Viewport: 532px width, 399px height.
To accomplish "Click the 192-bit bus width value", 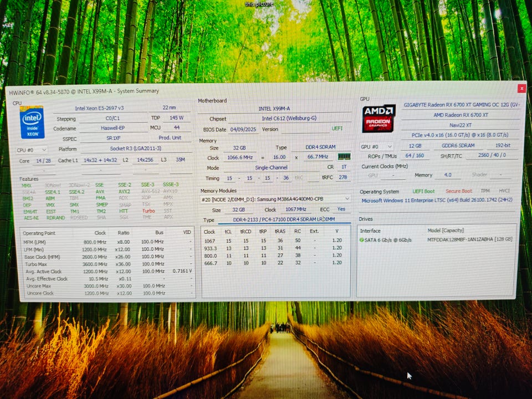I will tap(503, 145).
